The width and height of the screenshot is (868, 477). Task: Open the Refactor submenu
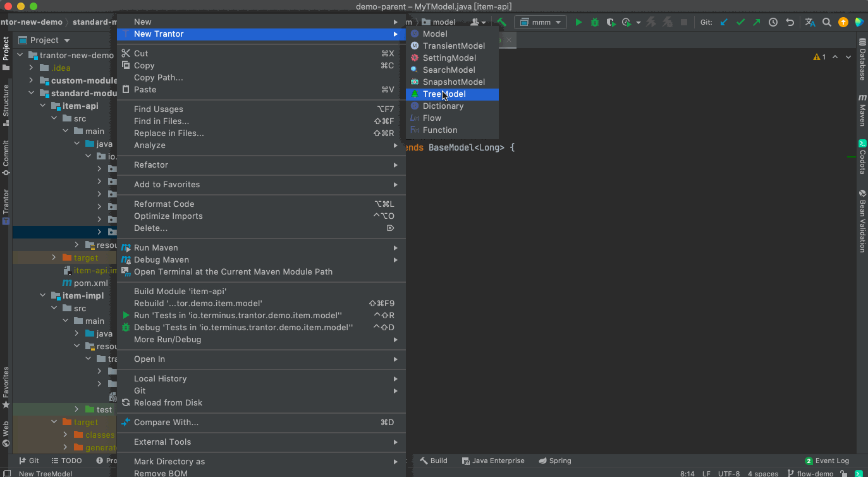tap(261, 164)
